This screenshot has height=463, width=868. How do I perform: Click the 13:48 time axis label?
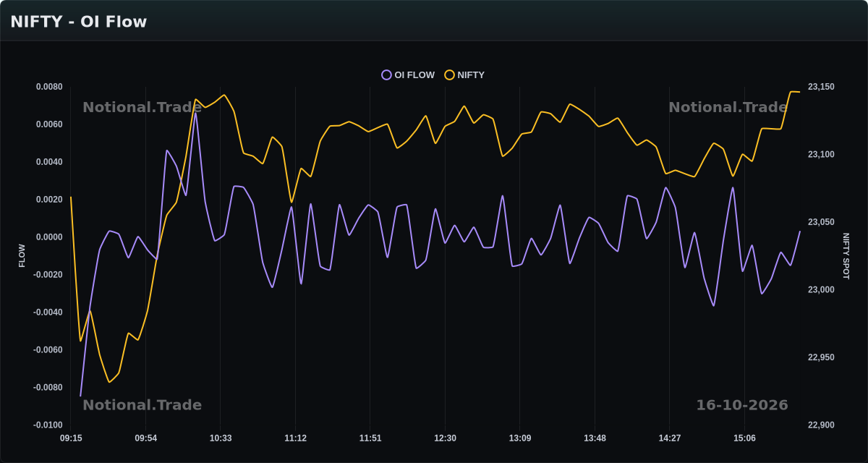pyautogui.click(x=595, y=438)
